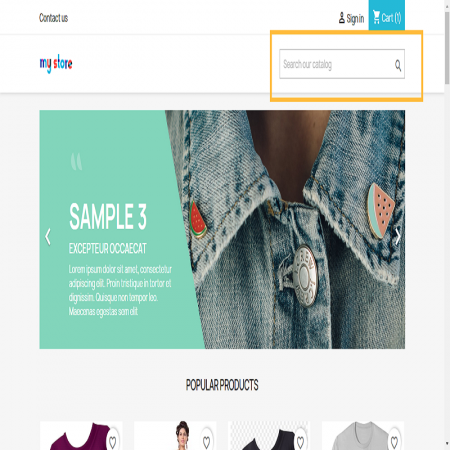Click the my store logo
The image size is (450, 450).
click(x=56, y=63)
